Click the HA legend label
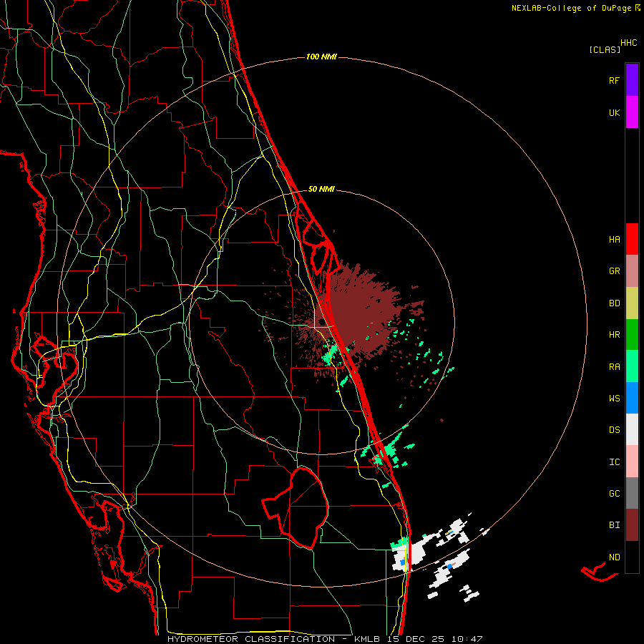The height and width of the screenshot is (644, 644). coord(614,239)
